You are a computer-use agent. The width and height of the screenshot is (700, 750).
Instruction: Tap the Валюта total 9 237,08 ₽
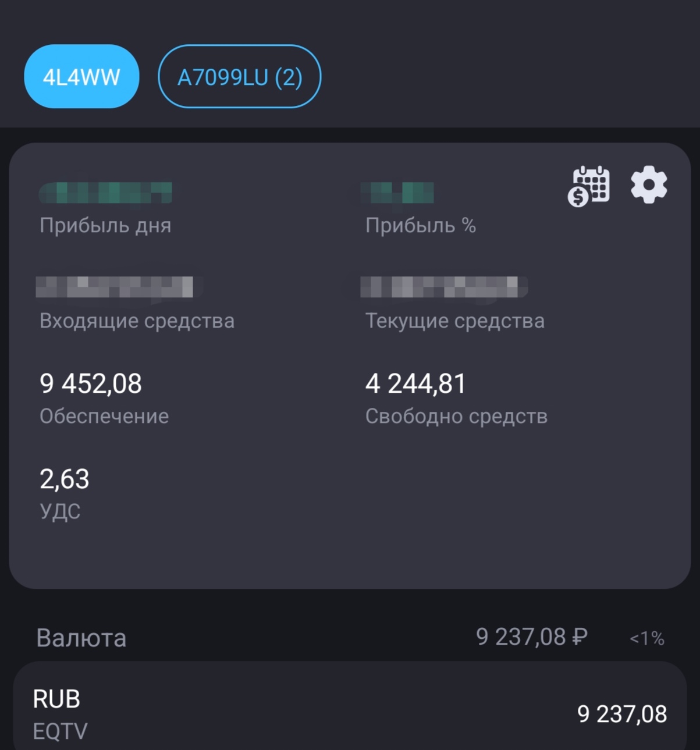coord(531,638)
